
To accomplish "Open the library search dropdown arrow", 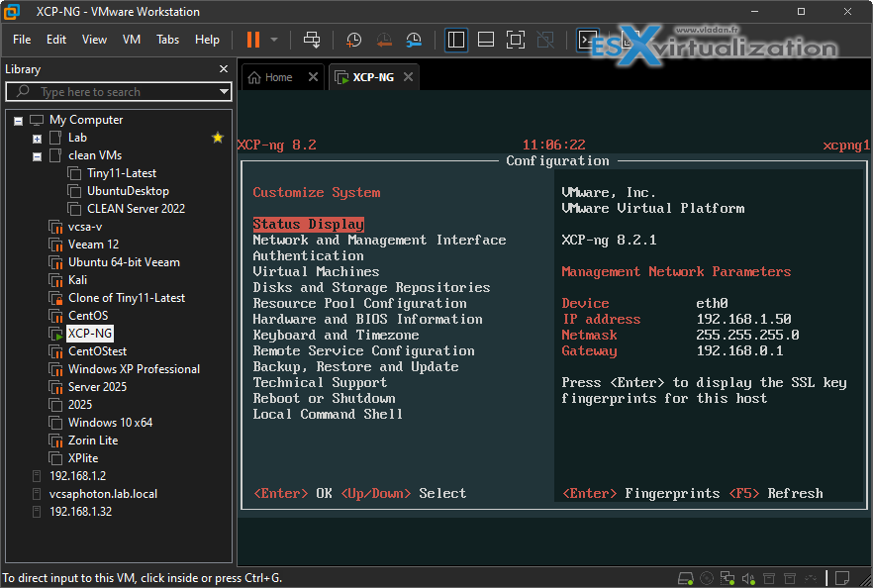I will tap(224, 91).
